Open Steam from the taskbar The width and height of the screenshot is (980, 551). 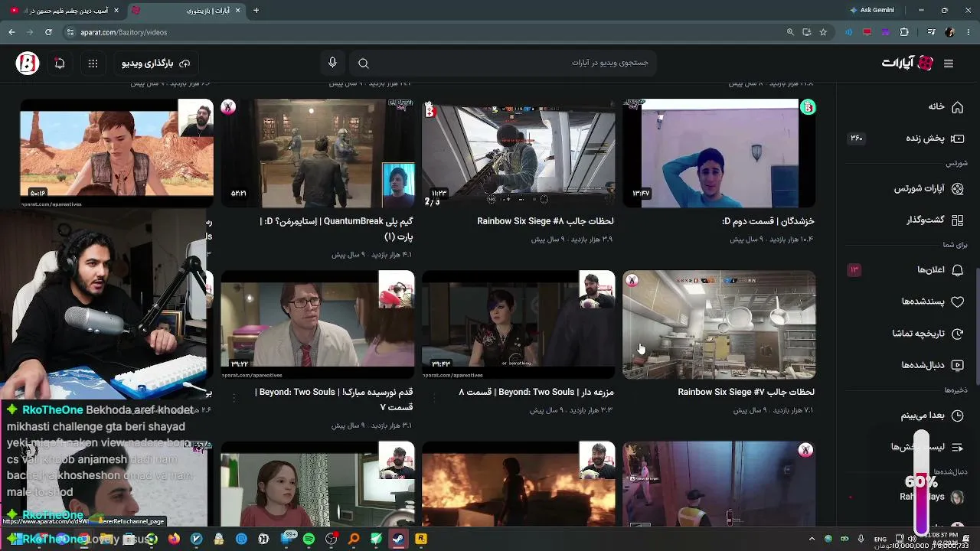(x=398, y=539)
